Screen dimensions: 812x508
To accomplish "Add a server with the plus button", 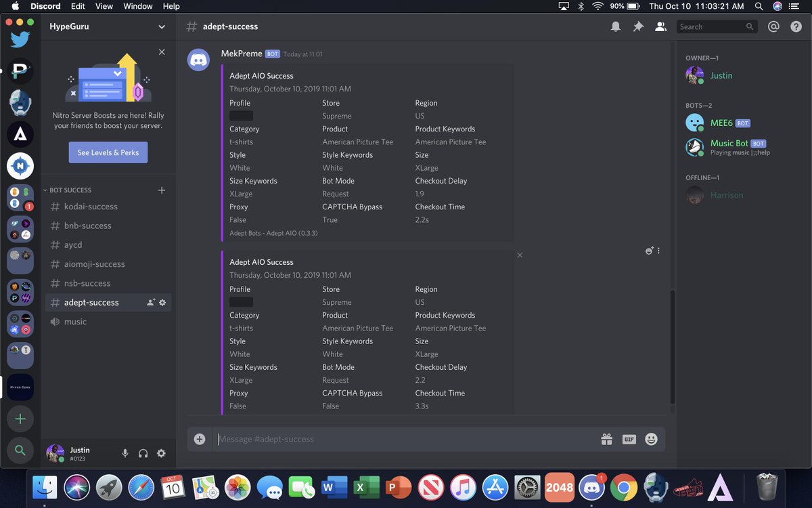I will coord(20,419).
